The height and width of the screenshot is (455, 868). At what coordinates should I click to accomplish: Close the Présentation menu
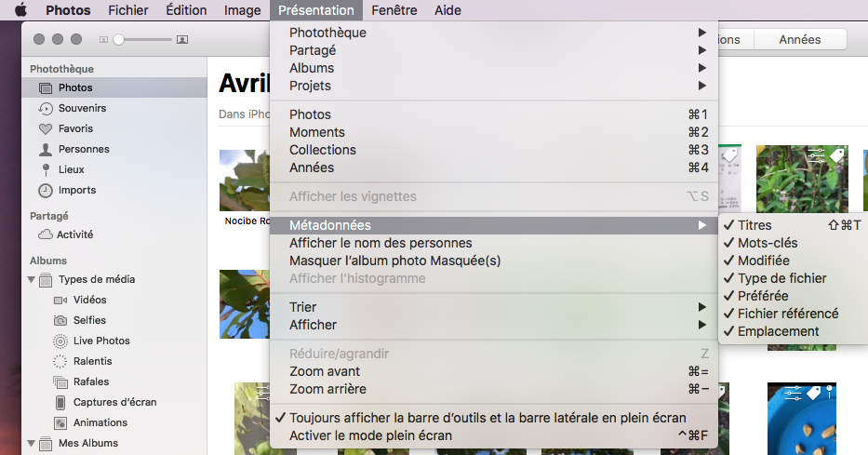(316, 10)
